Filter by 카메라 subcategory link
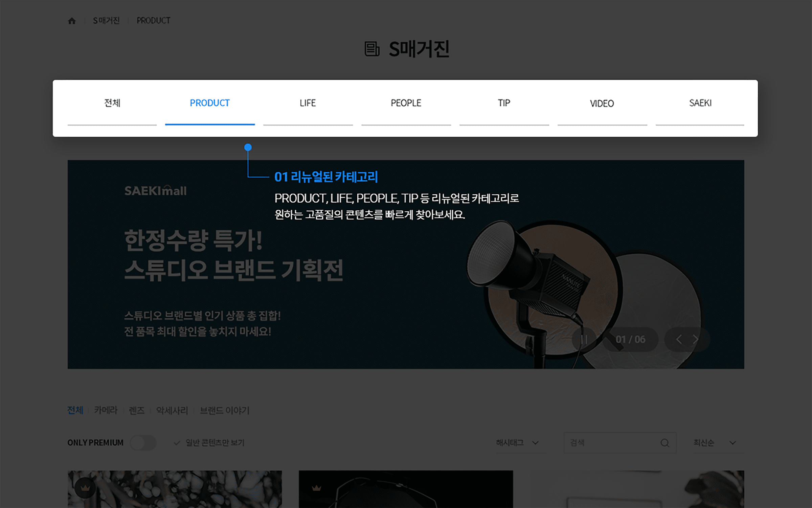Image resolution: width=812 pixels, height=508 pixels. [x=106, y=410]
